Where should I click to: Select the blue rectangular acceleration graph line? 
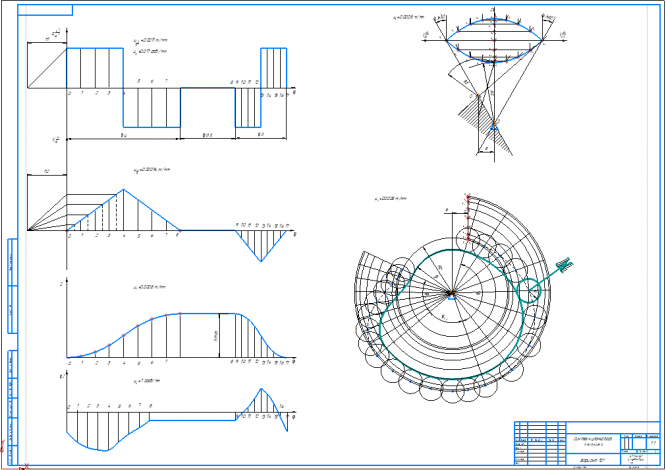[x=177, y=87]
